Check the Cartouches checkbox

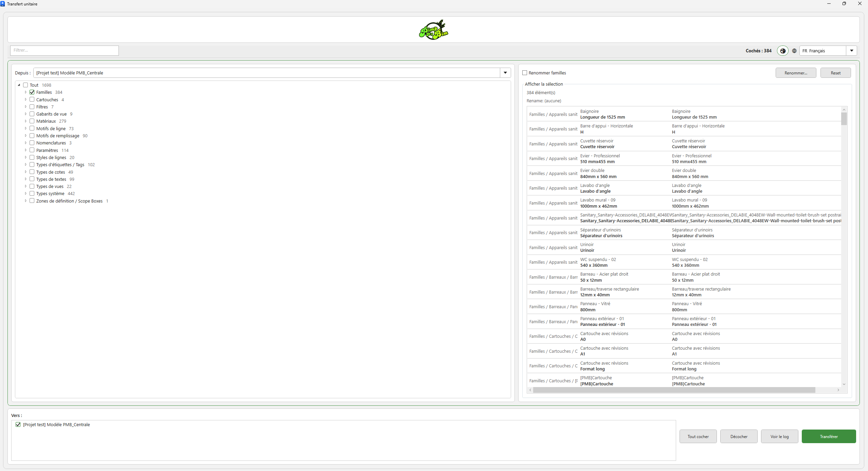click(32, 100)
